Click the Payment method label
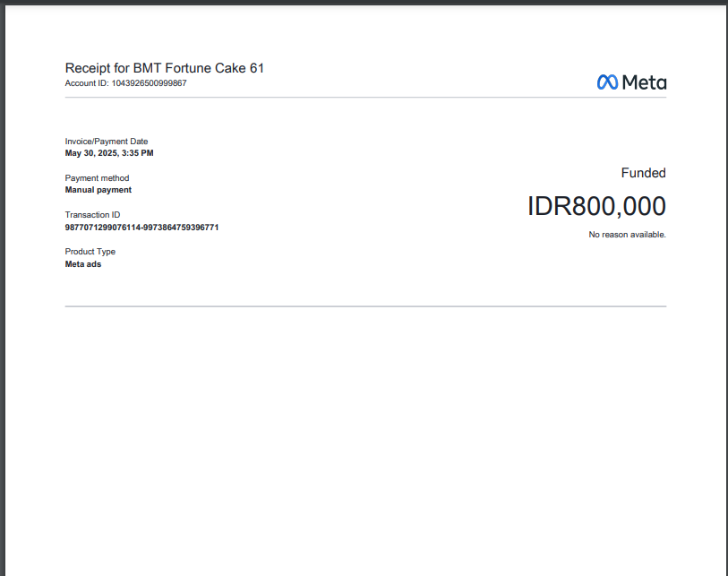 coord(97,178)
